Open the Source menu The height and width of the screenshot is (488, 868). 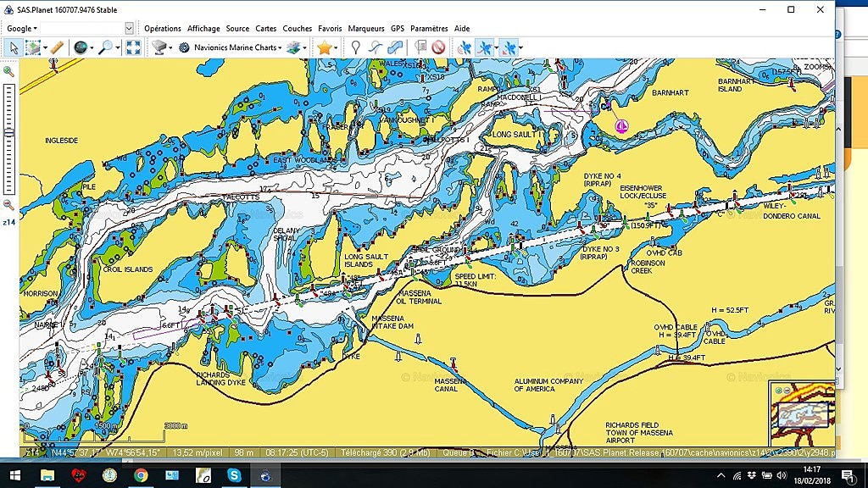tap(237, 28)
